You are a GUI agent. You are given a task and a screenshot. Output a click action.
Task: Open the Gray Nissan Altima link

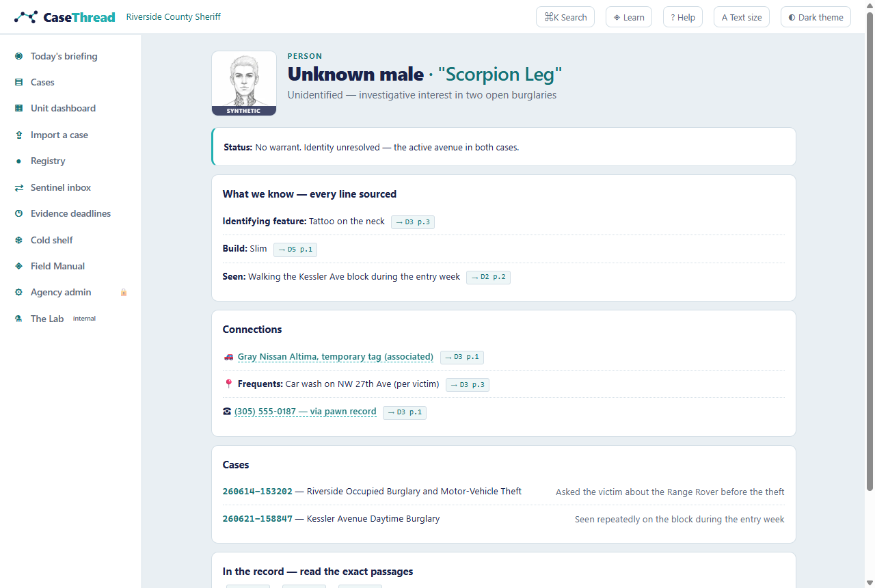point(336,357)
